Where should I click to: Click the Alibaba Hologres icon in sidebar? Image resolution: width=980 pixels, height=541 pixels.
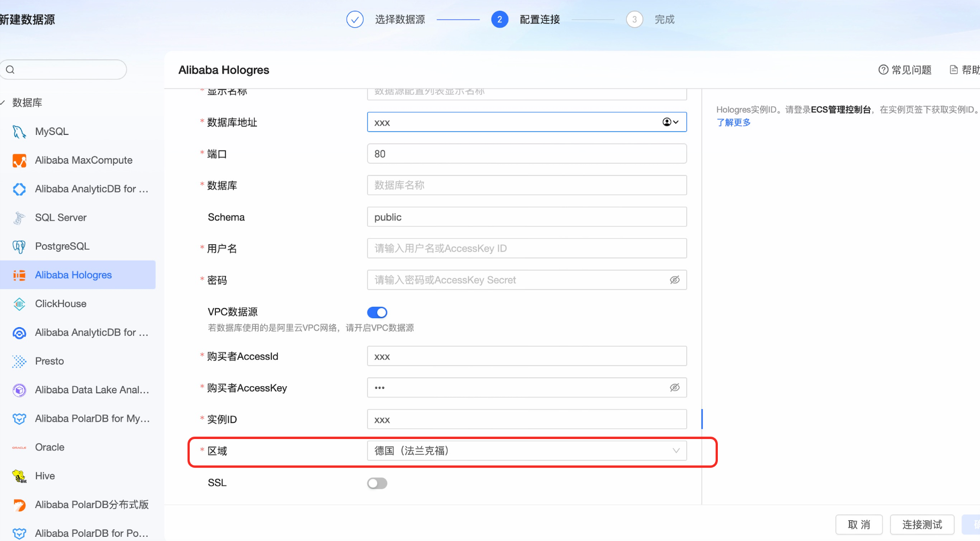point(19,275)
